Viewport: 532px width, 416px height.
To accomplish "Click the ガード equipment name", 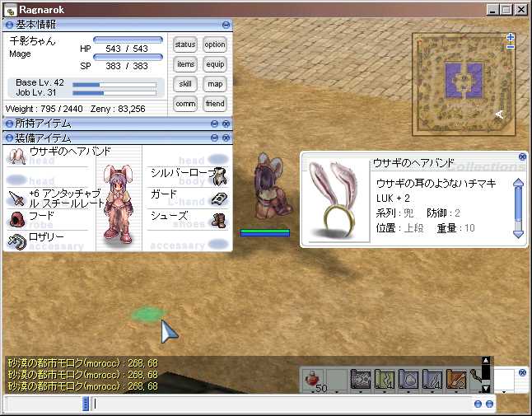I will [x=164, y=194].
